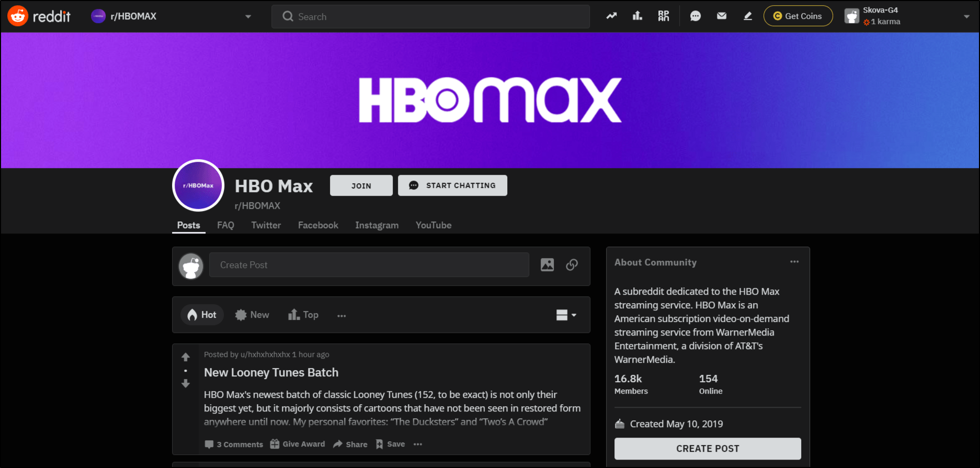Sort posts by Hot
This screenshot has height=468, width=980.
coord(202,315)
